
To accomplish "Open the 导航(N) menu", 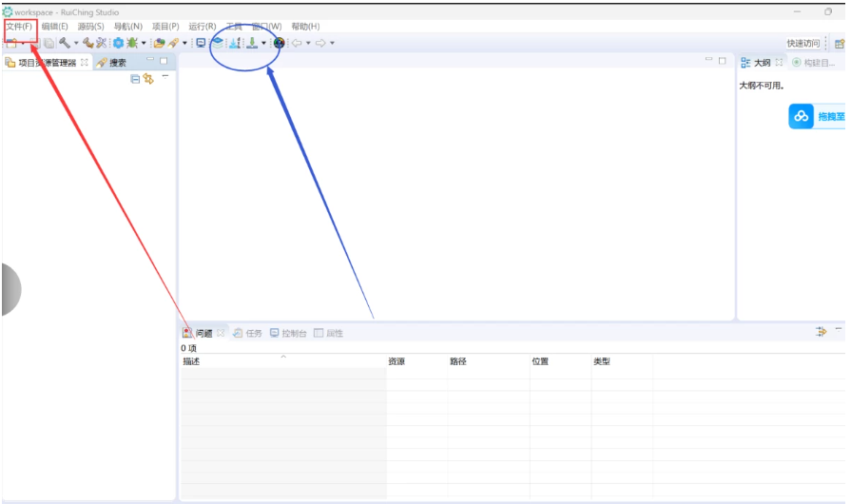I will point(128,26).
